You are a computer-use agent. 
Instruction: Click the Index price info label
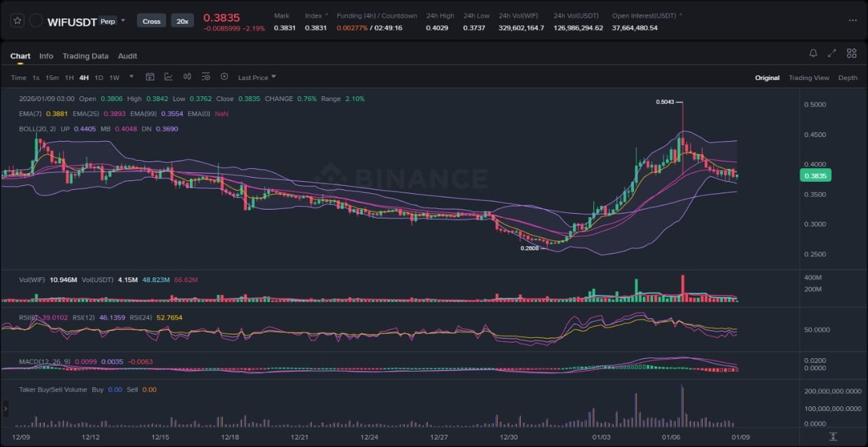point(313,16)
